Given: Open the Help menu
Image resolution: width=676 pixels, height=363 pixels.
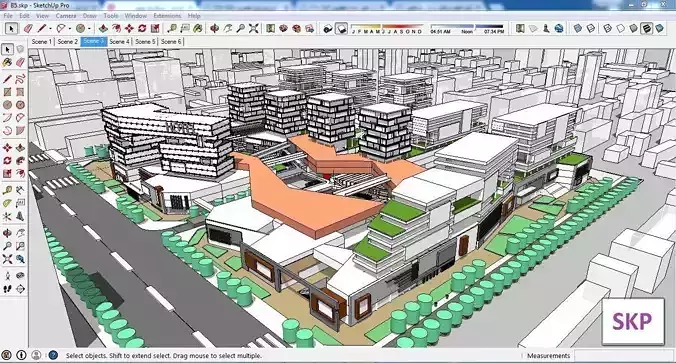Looking at the screenshot, I should tap(194, 16).
